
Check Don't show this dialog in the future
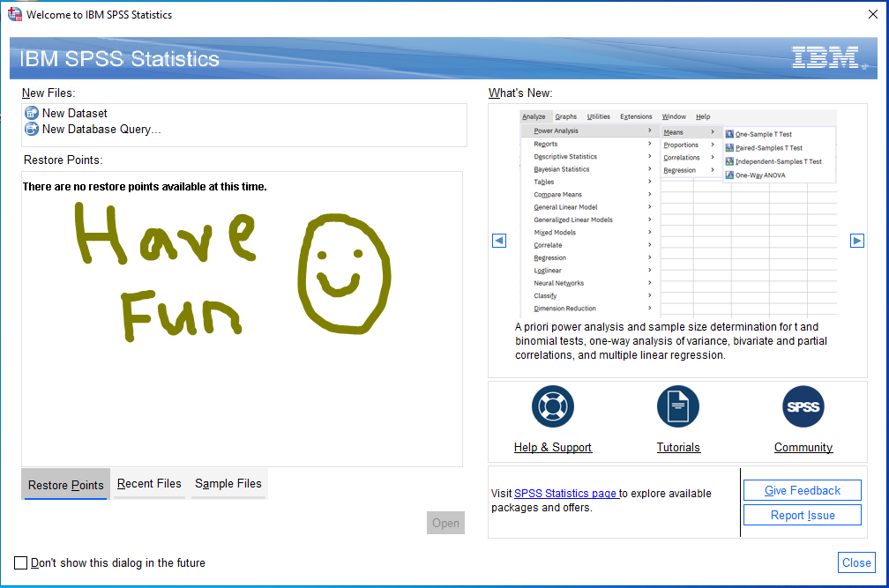(x=20, y=562)
